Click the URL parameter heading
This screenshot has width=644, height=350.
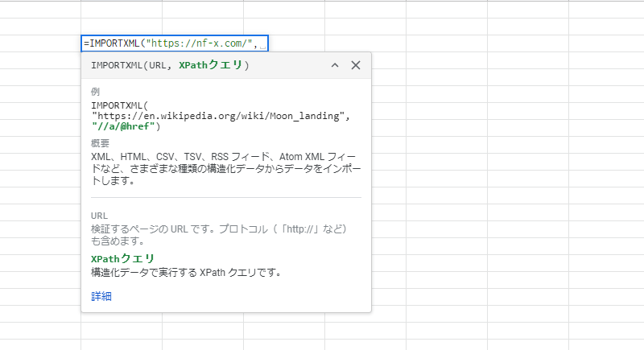pyautogui.click(x=99, y=216)
